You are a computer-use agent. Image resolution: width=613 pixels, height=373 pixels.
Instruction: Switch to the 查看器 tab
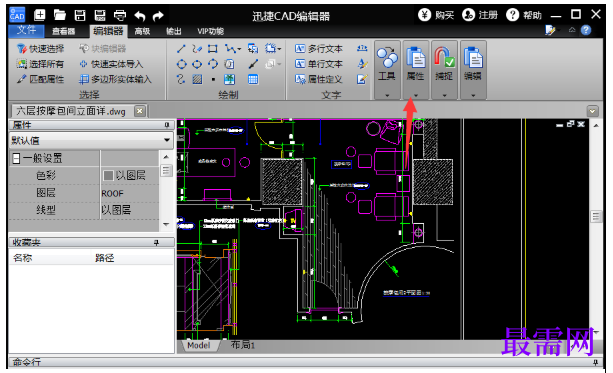tap(64, 31)
